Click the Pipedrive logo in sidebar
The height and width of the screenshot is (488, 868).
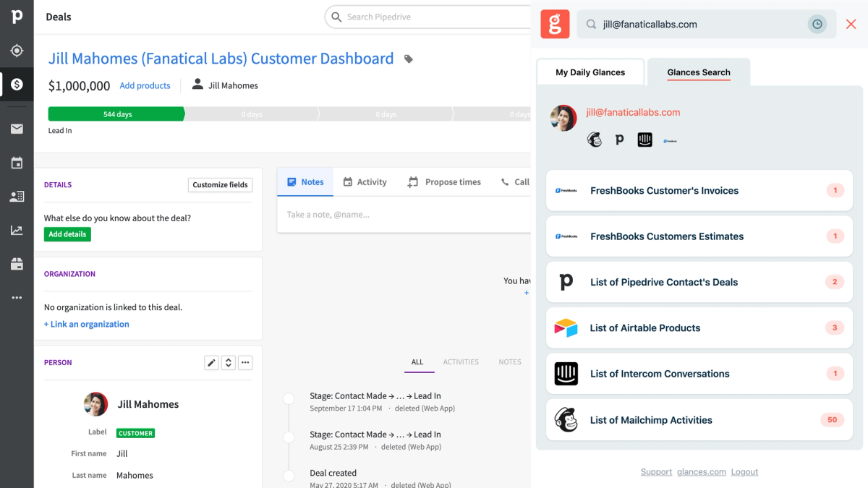(x=17, y=16)
